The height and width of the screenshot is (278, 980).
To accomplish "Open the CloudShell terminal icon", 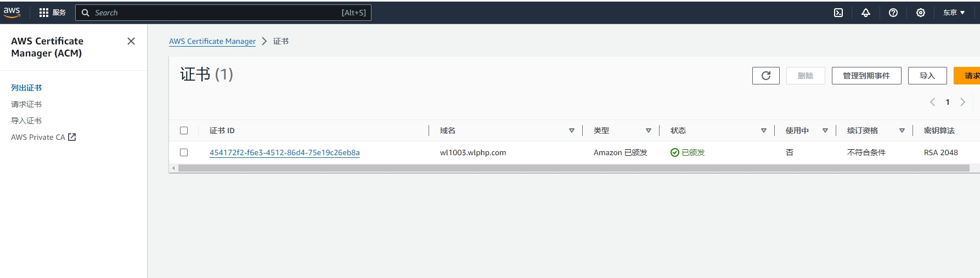I will 838,13.
